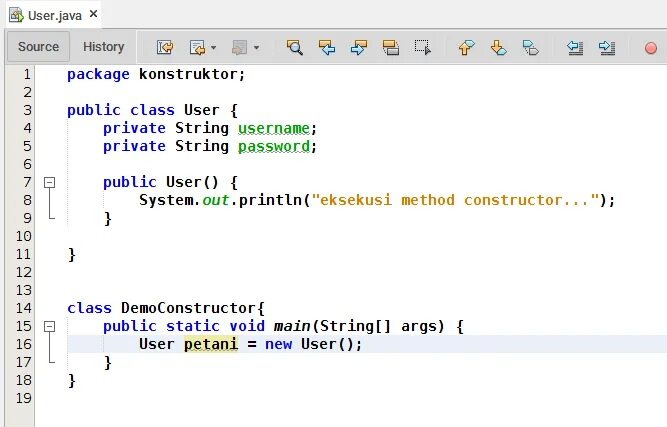Click Shift Line Right icon
Viewport: 667px width, 427px height.
[x=607, y=47]
